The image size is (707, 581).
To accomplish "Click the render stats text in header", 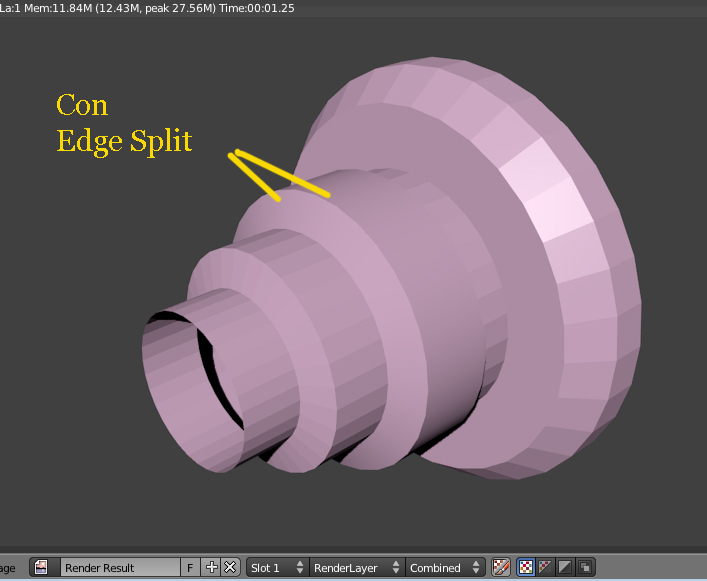I will coord(147,8).
